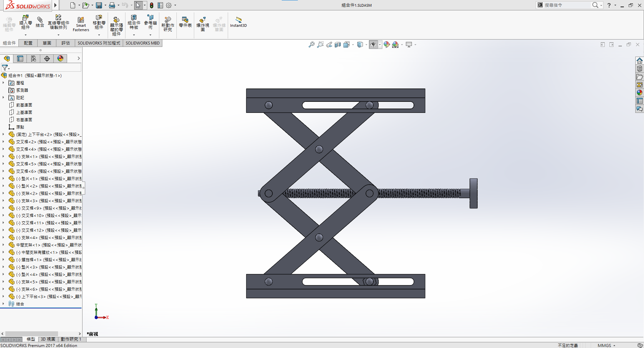This screenshot has height=348, width=644.
Task: Open Appearances sphere icon in task pane
Action: (640, 93)
